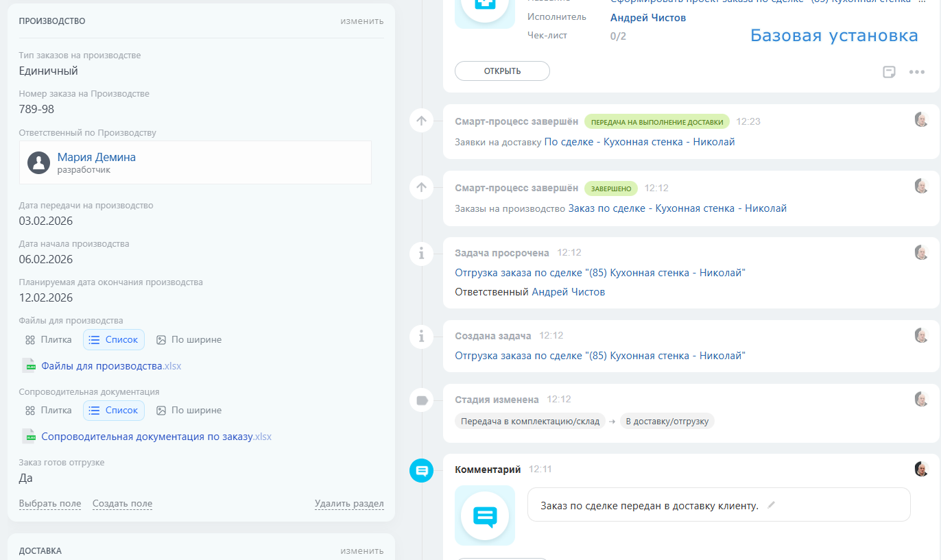Click the date 12.02.2026

(46, 297)
